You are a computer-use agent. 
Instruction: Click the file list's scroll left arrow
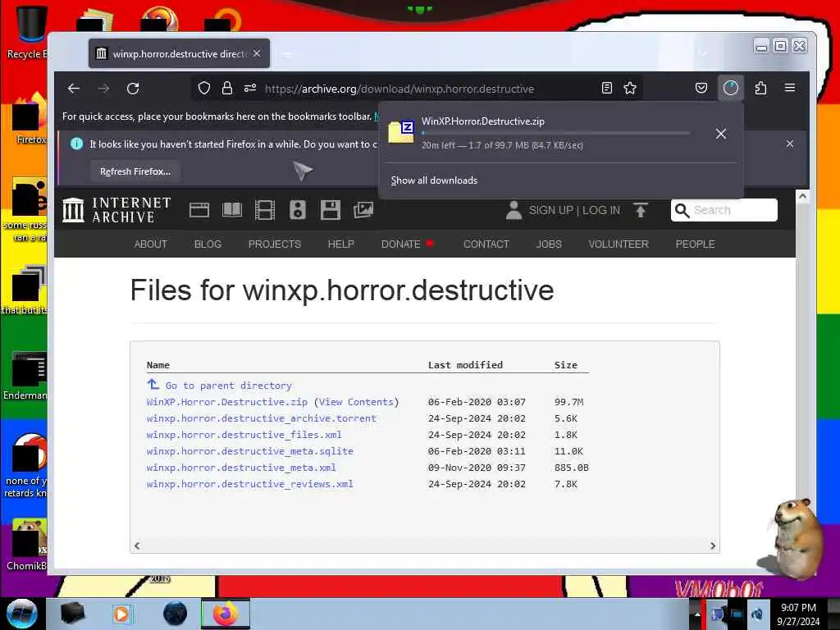137,546
